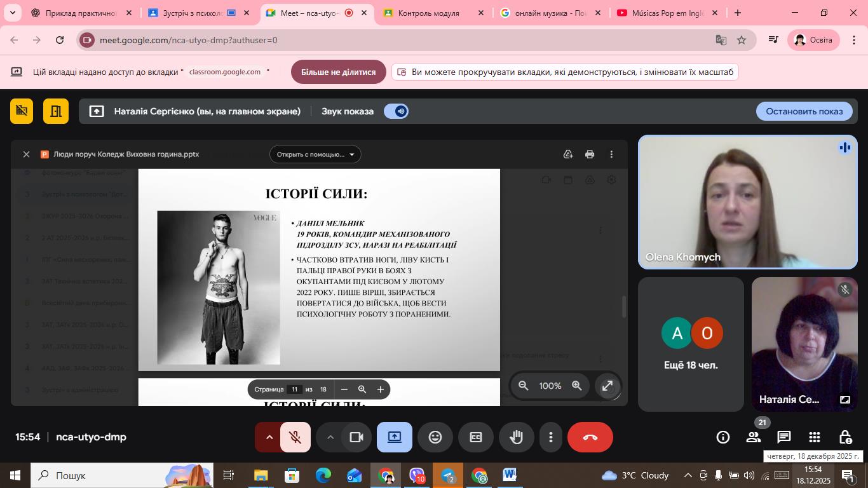Image resolution: width=868 pixels, height=488 pixels.
Task: Open the more options three-dot menu
Action: tap(550, 437)
